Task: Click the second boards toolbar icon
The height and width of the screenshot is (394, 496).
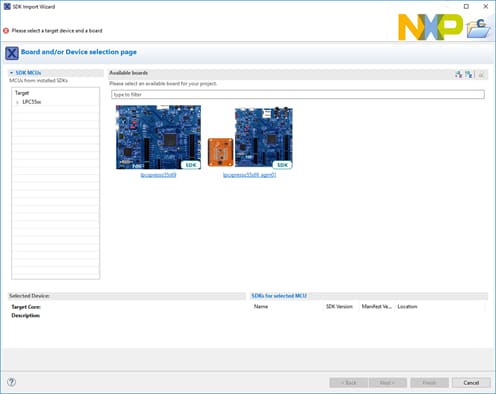Action: click(x=469, y=75)
